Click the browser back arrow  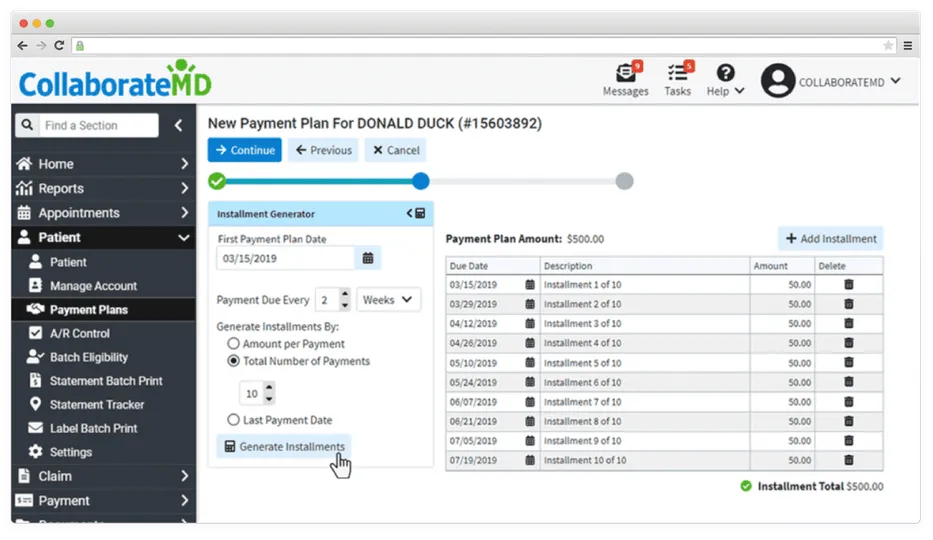(23, 46)
